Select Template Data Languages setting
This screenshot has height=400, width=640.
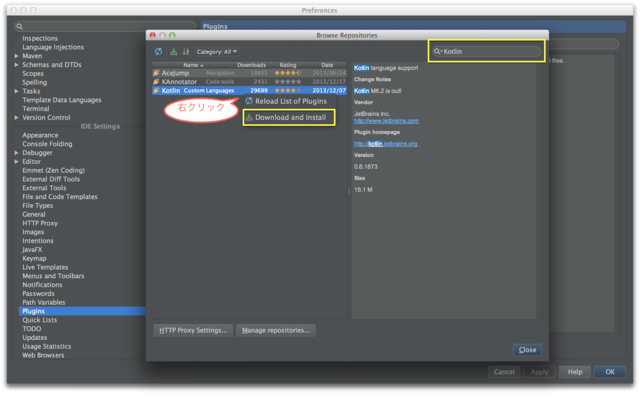coord(62,100)
